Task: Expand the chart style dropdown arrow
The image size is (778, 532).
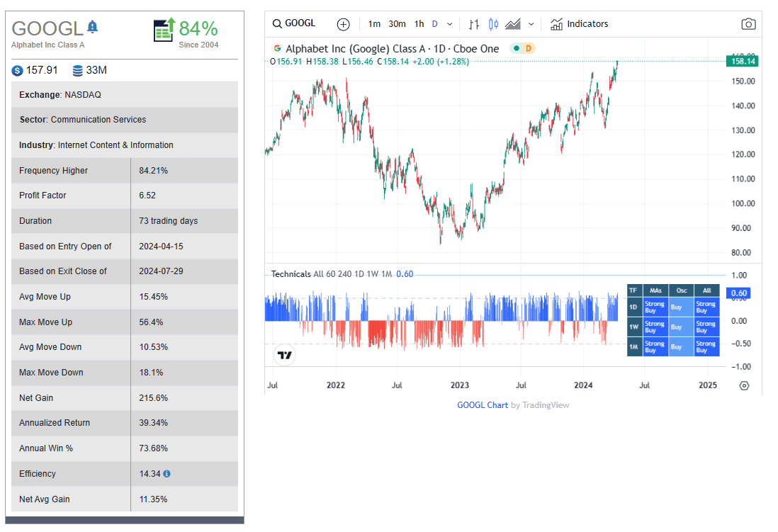Action: 531,24
